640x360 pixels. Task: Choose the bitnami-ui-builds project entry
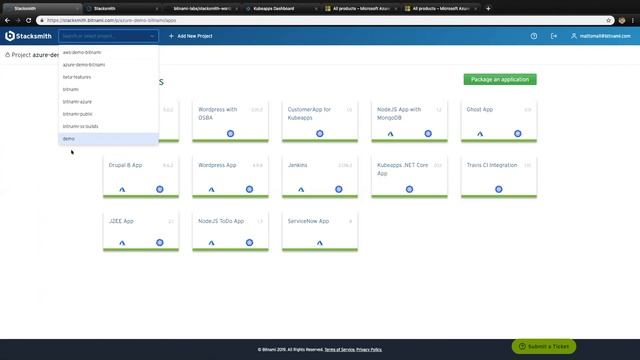tap(108, 126)
